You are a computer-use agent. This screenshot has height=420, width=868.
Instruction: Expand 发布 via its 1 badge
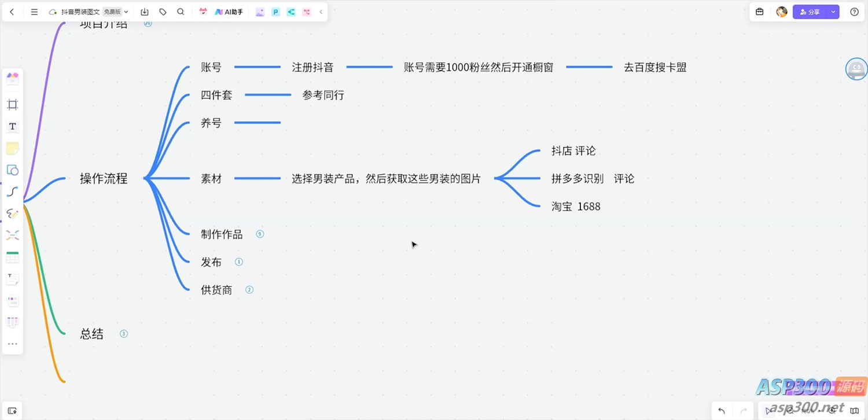[239, 262]
